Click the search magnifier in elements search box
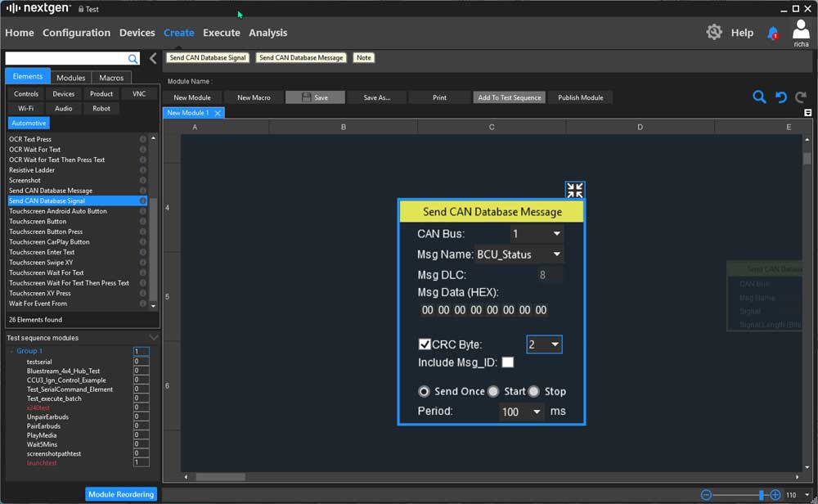Viewport: 818px width, 504px height. [x=133, y=59]
